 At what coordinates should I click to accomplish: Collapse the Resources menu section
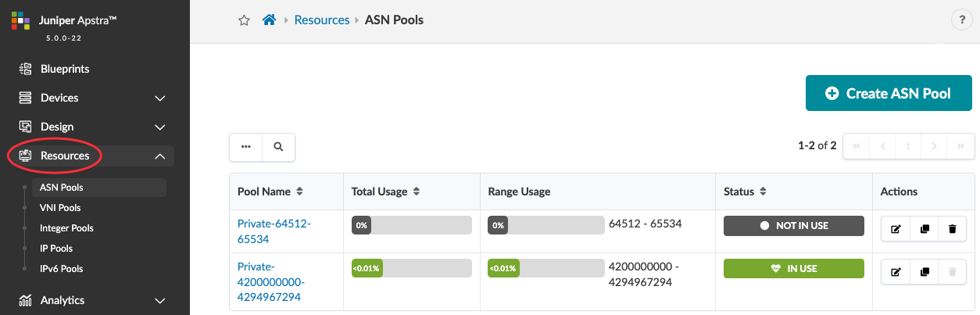[160, 156]
